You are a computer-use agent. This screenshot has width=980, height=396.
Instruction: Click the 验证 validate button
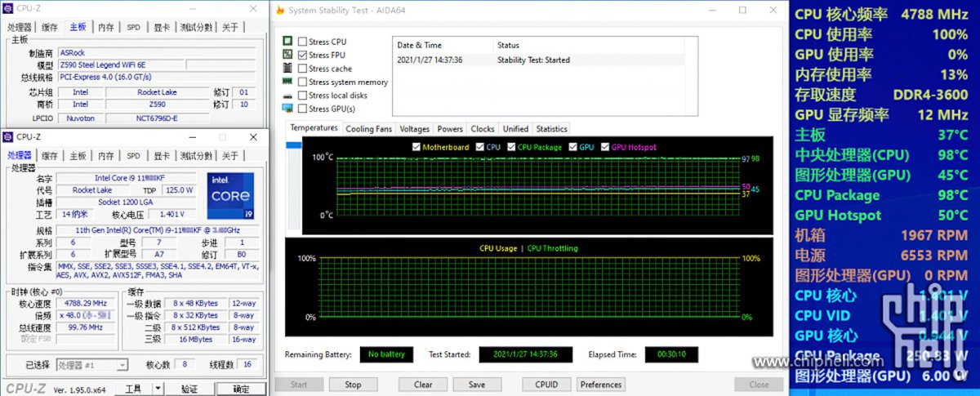click(189, 389)
